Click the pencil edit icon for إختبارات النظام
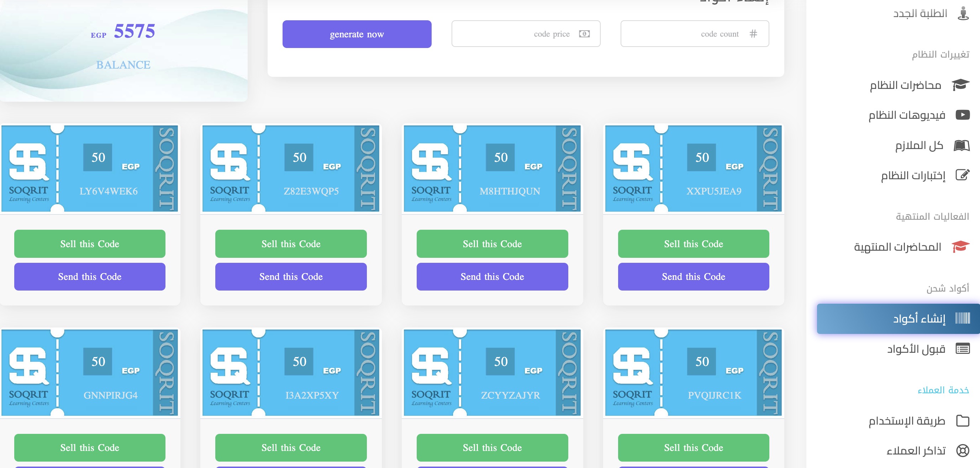This screenshot has height=468, width=980. click(x=962, y=175)
